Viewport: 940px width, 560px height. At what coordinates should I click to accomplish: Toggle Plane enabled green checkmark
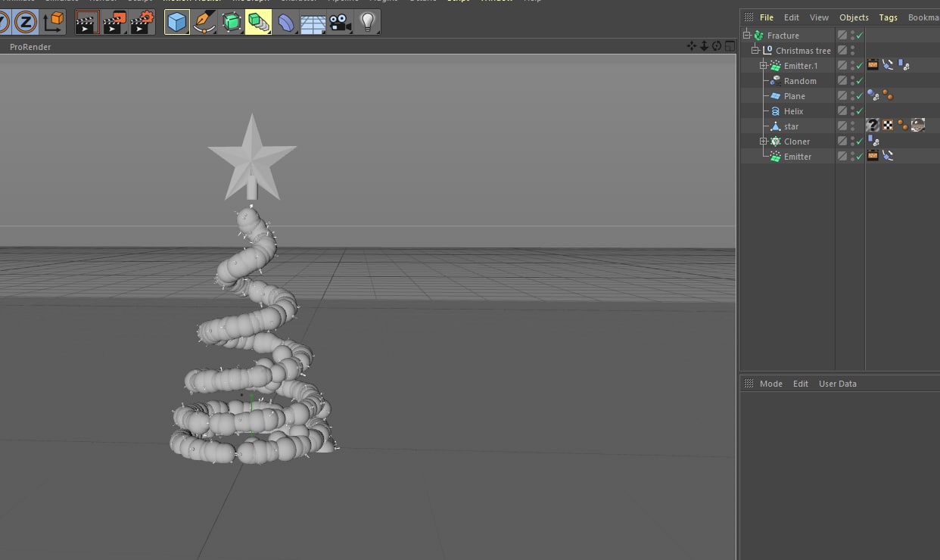click(x=860, y=96)
